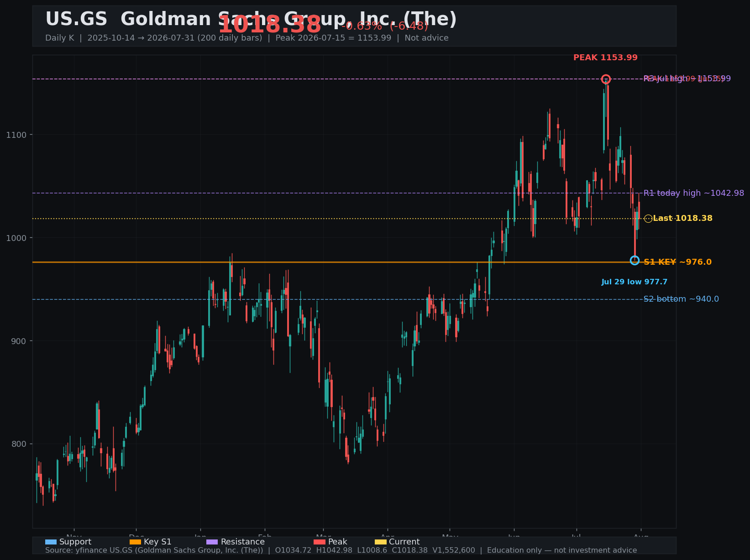Click the "V1,552,600" volume value in footer
The height and width of the screenshot is (560, 750).
click(454, 550)
